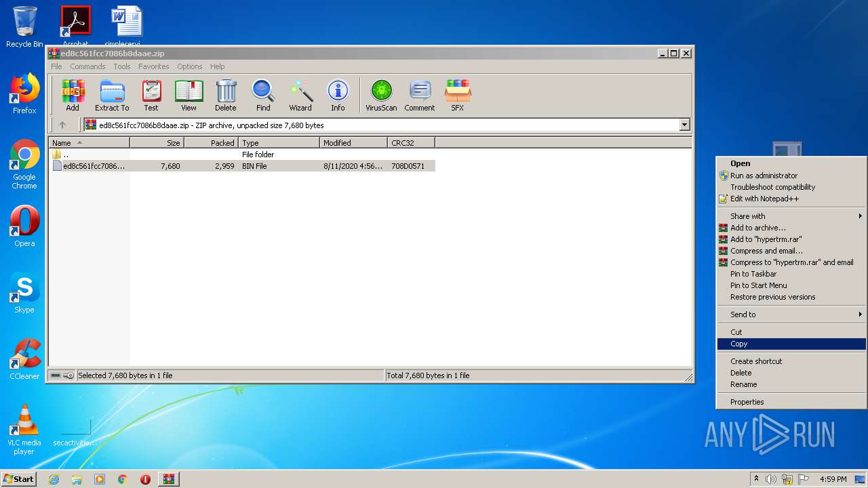Click Cut in the context menu
The image size is (868, 488).
(x=791, y=332)
